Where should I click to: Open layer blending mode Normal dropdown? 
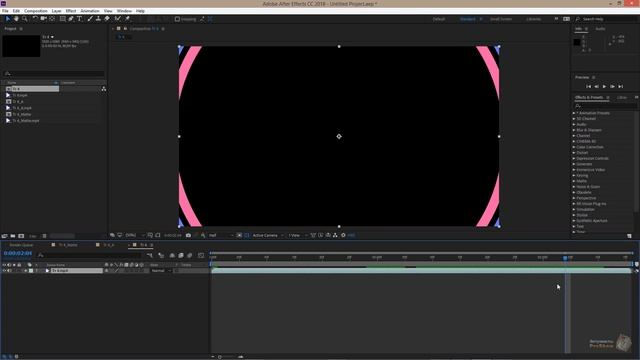pos(161,271)
